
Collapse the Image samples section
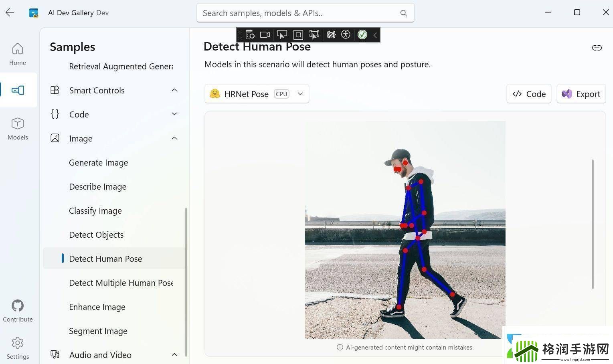click(x=174, y=138)
